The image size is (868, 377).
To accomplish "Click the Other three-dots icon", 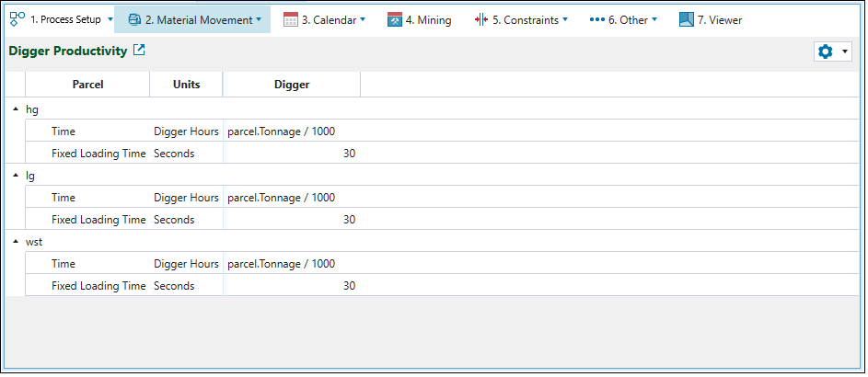I will point(596,19).
